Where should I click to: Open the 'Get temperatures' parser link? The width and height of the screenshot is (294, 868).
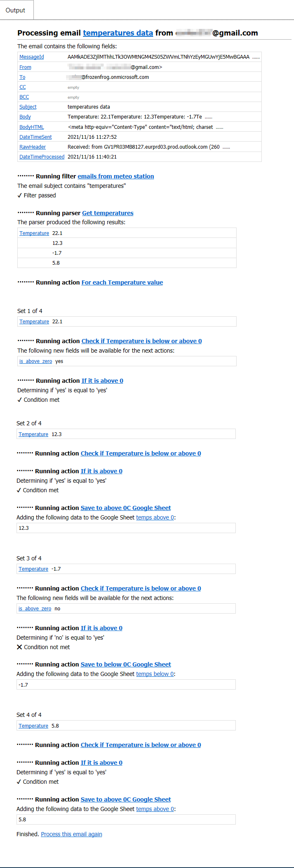(x=107, y=213)
